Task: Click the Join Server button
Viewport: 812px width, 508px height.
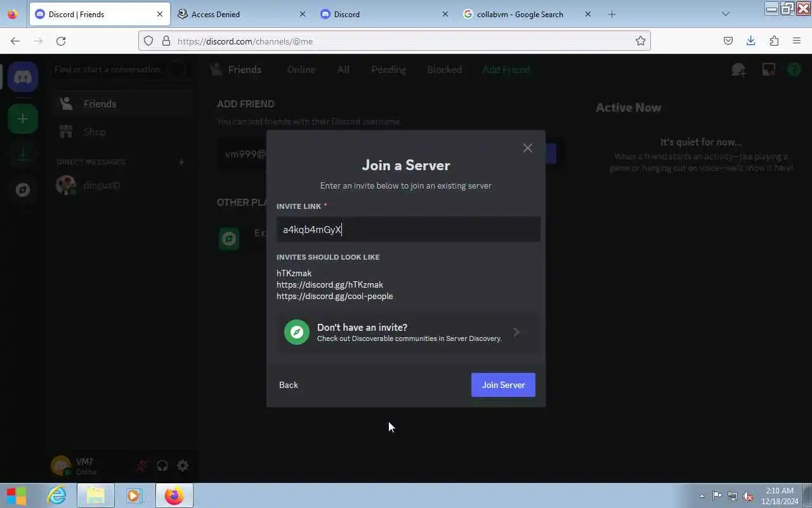Action: [x=503, y=385]
